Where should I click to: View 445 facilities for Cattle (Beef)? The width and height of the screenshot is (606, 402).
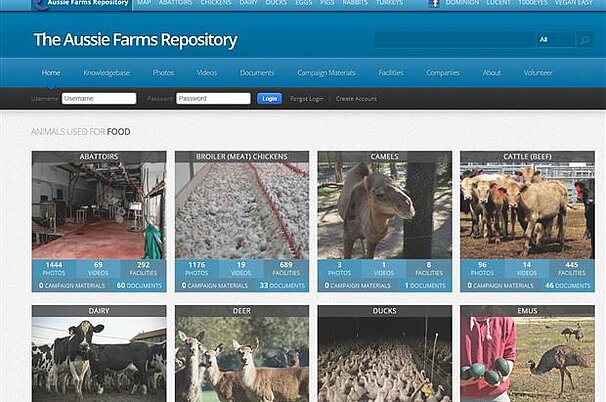click(x=572, y=268)
